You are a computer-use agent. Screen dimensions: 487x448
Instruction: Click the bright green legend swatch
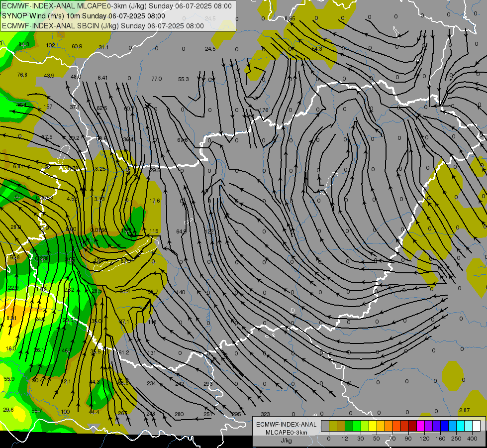point(357,426)
